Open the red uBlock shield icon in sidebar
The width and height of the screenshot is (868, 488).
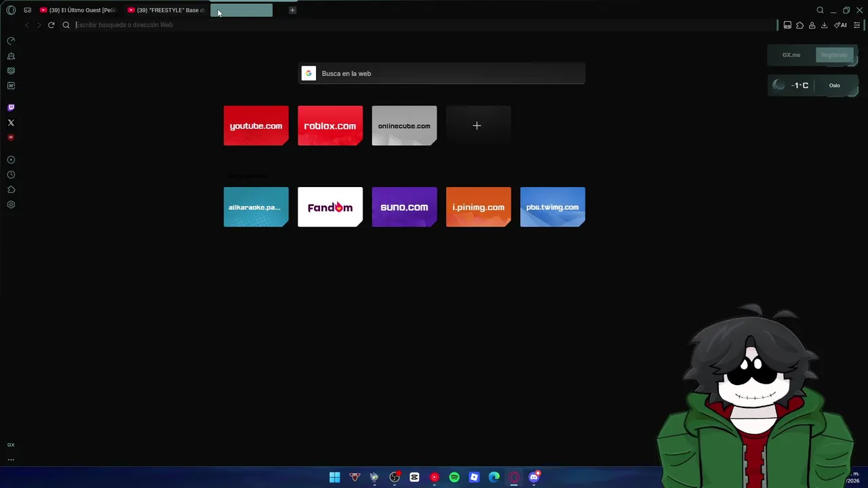tap(11, 137)
